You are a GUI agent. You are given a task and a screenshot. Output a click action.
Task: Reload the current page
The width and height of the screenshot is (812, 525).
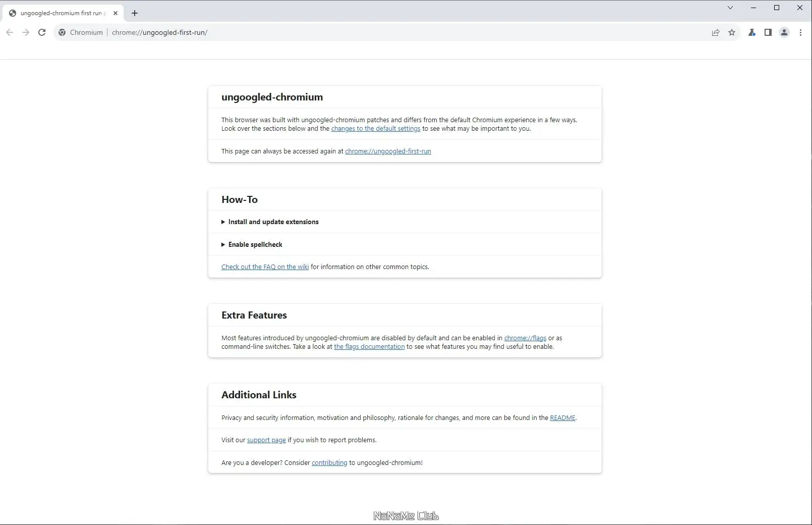[42, 32]
